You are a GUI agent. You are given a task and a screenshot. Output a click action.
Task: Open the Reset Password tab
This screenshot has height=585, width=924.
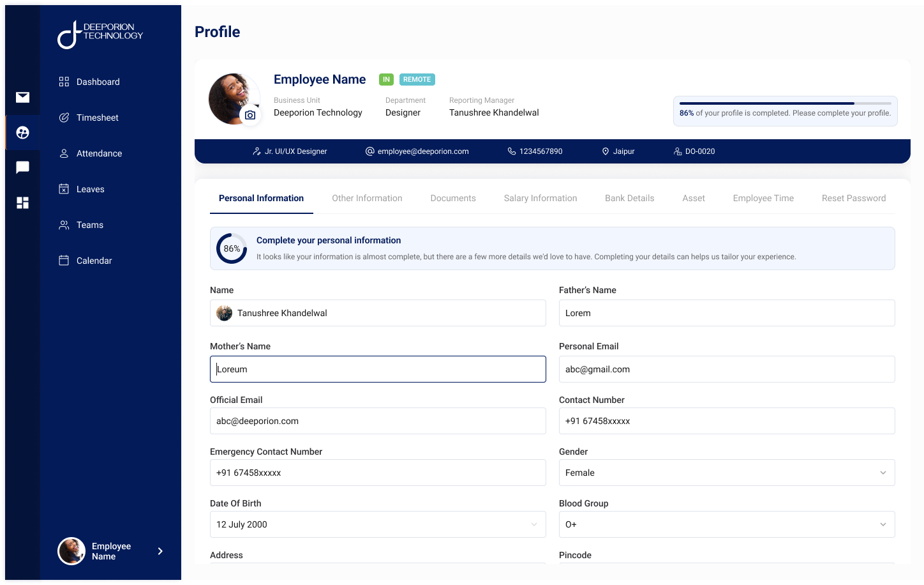pyautogui.click(x=853, y=198)
